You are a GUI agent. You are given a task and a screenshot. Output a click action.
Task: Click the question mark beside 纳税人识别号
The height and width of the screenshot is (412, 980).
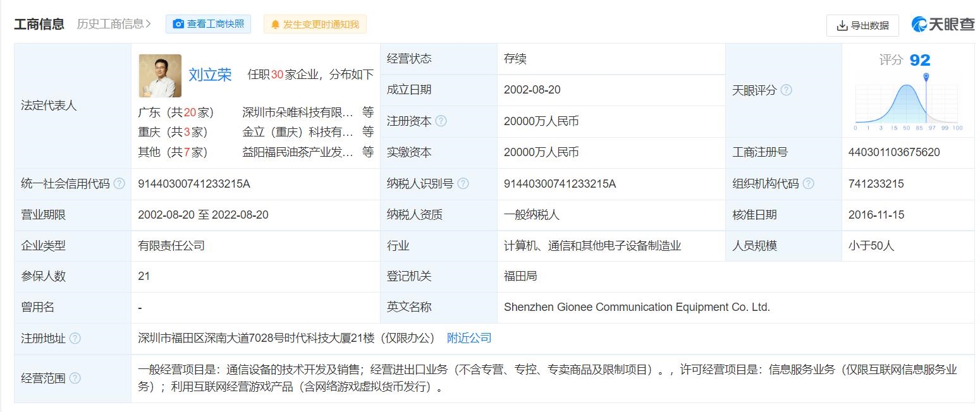point(463,184)
